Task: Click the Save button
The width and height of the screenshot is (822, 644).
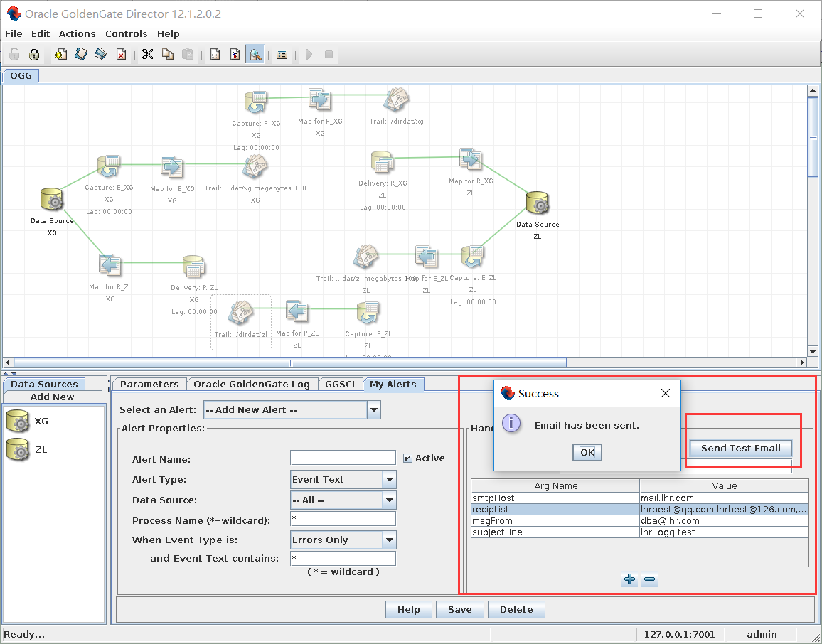Action: coord(460,609)
